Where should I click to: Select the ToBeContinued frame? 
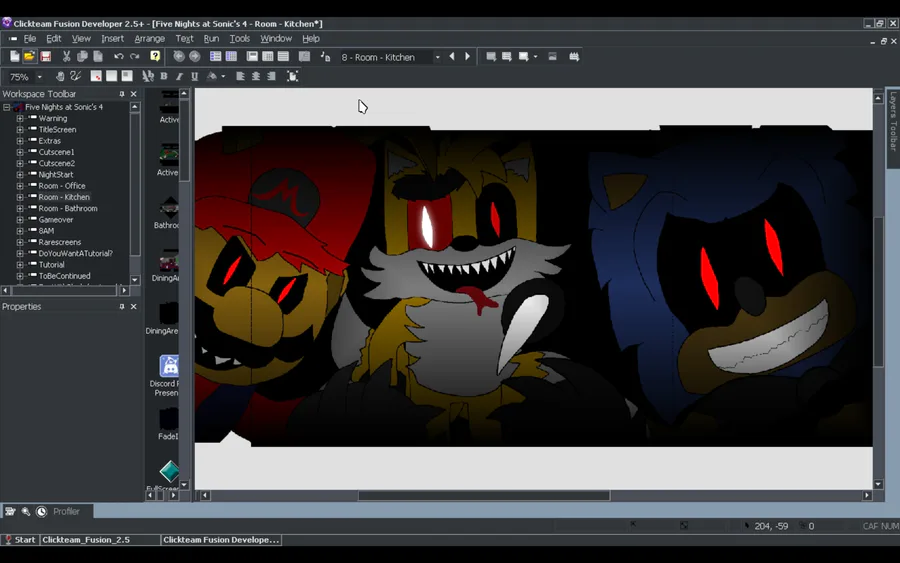tap(64, 276)
